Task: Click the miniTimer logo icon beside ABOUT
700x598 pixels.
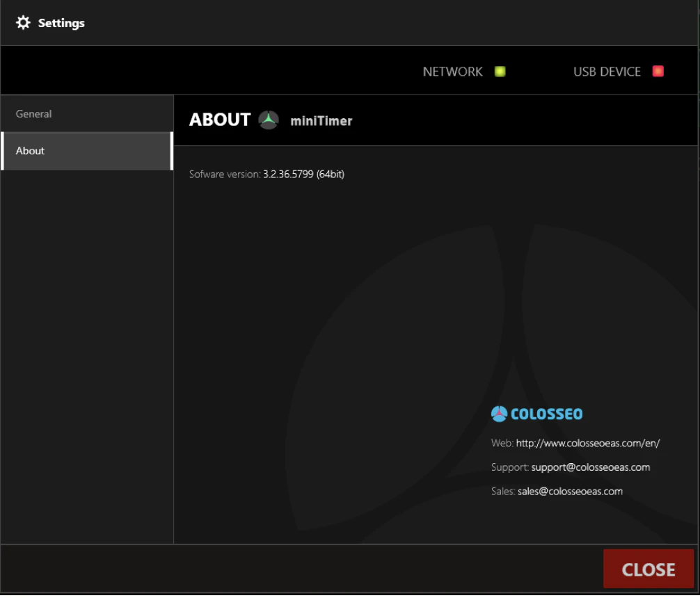Action: coord(269,120)
